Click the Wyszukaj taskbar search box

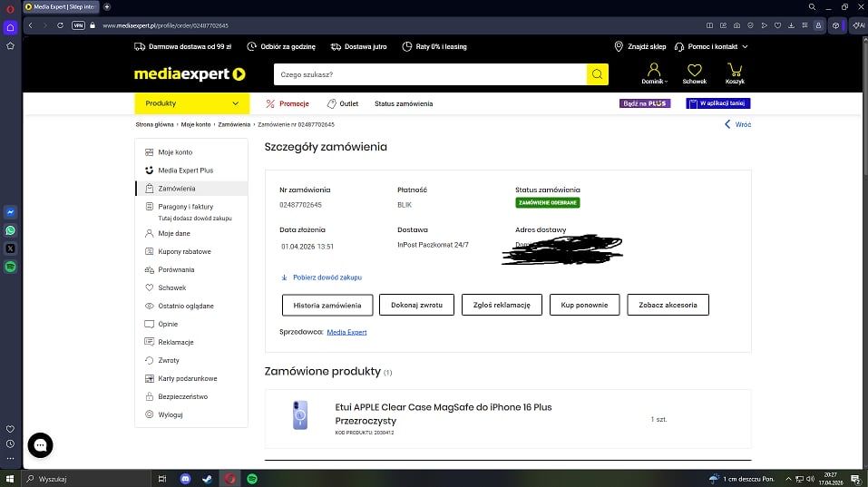pos(86,479)
